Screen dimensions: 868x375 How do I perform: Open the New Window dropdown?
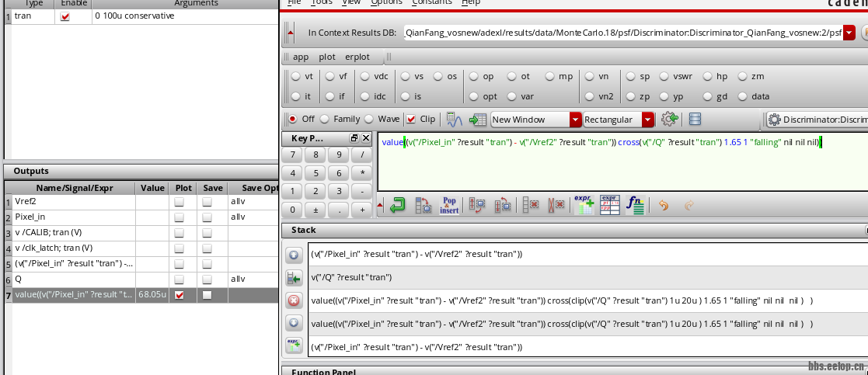pyautogui.click(x=576, y=120)
